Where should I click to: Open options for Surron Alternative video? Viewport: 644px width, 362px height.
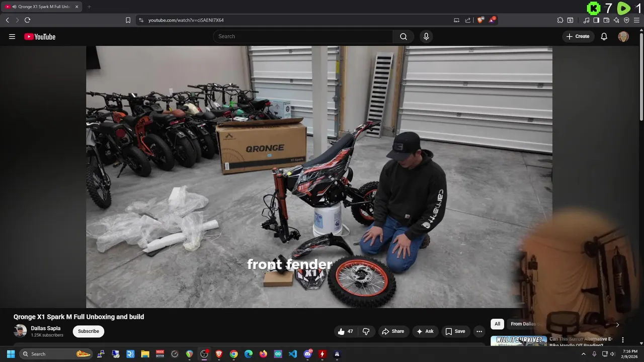[x=622, y=340]
